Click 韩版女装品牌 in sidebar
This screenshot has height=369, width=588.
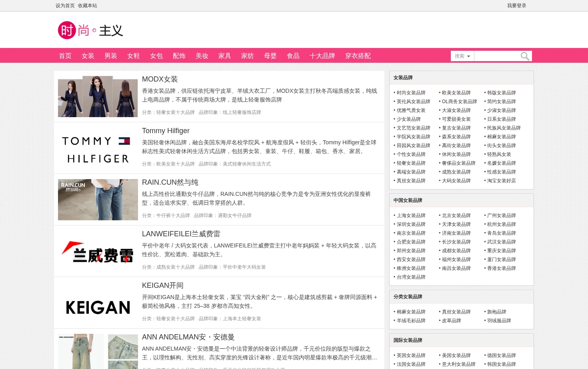[x=502, y=93]
